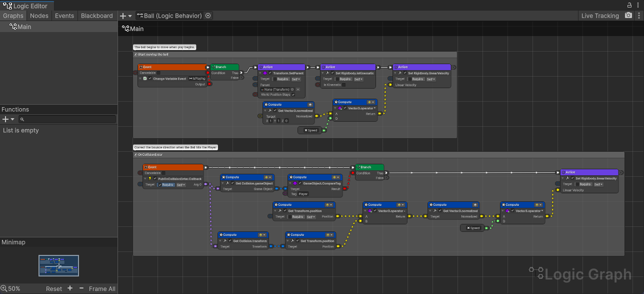Image resolution: width=644 pixels, height=294 pixels.
Task: Click the zoom magnifier icon at 50%
Action: [4, 288]
